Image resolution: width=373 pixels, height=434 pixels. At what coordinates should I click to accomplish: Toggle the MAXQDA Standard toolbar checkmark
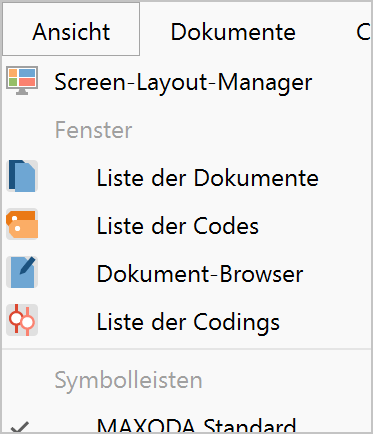coord(20,427)
